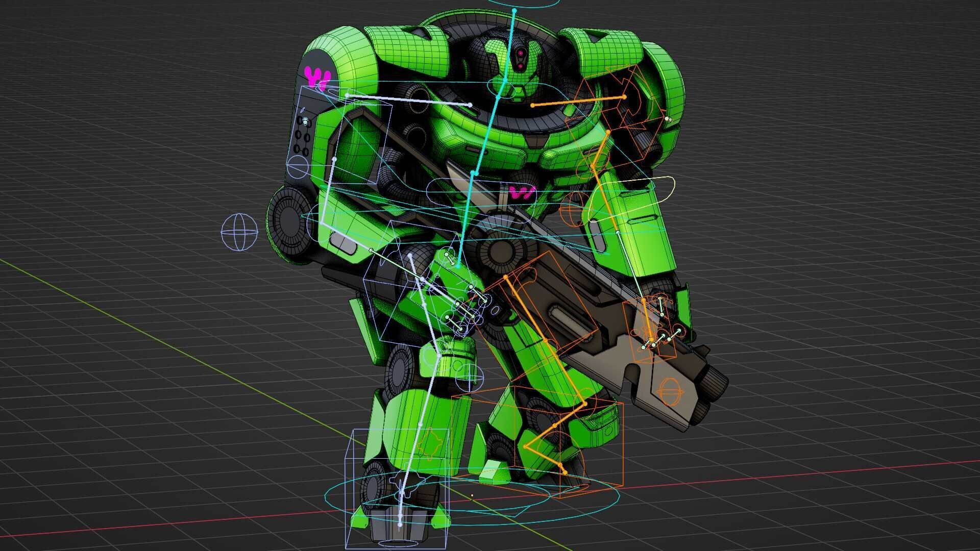Select the white lower leg bone
The height and width of the screenshot is (551, 980).
(x=421, y=424)
